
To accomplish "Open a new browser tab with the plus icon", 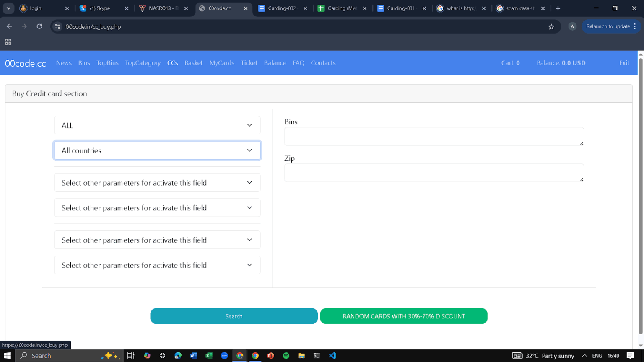I will click(x=558, y=8).
